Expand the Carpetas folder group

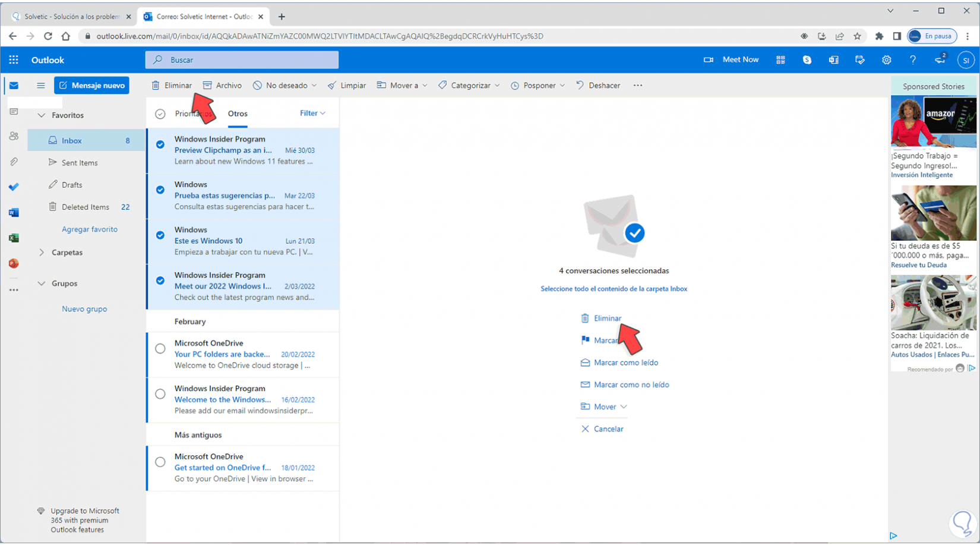click(x=42, y=253)
